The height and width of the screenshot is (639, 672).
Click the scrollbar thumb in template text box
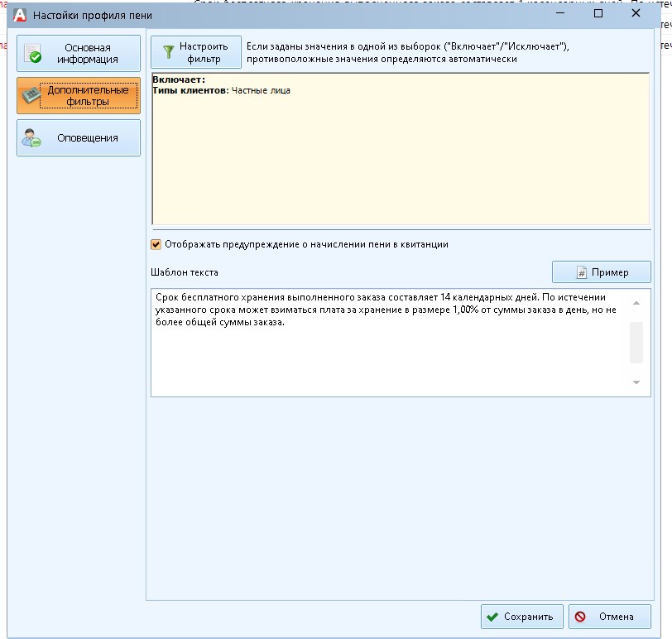click(636, 342)
